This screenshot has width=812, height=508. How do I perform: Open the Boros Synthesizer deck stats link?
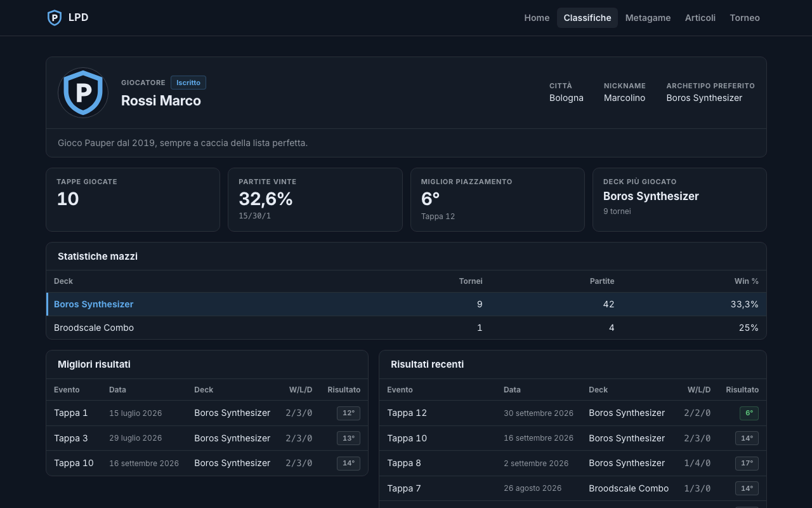(x=94, y=304)
